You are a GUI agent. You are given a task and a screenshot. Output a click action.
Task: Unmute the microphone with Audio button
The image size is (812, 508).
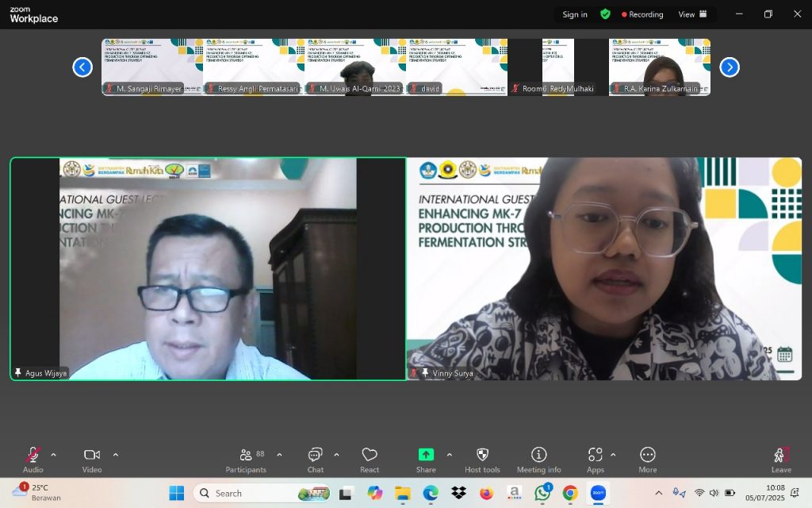click(x=33, y=458)
